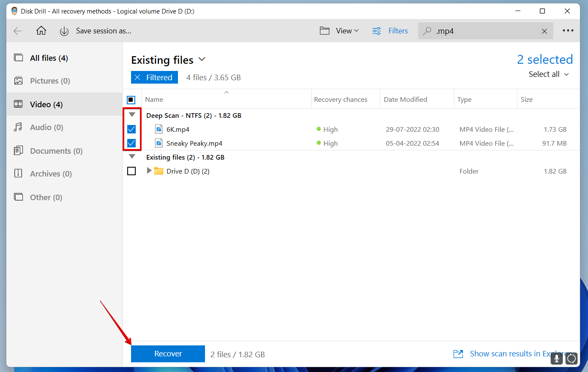Sort by Recovery chances column
The height and width of the screenshot is (372, 588).
click(x=345, y=100)
